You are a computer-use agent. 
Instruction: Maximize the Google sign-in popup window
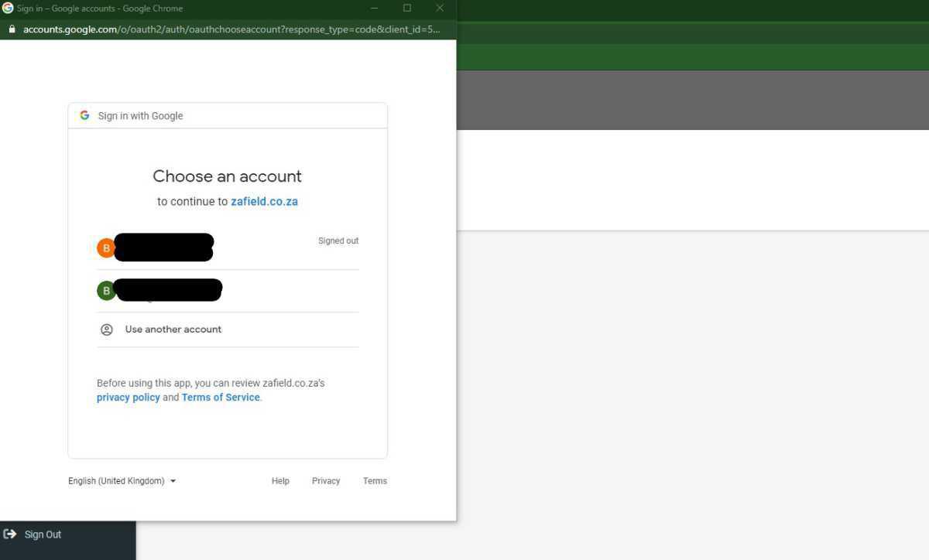407,9
